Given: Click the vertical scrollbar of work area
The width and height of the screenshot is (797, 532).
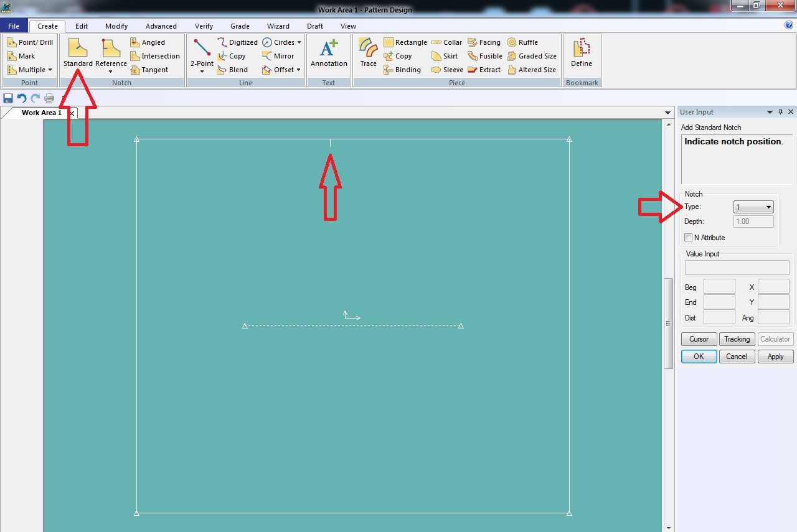Looking at the screenshot, I should coord(668,324).
